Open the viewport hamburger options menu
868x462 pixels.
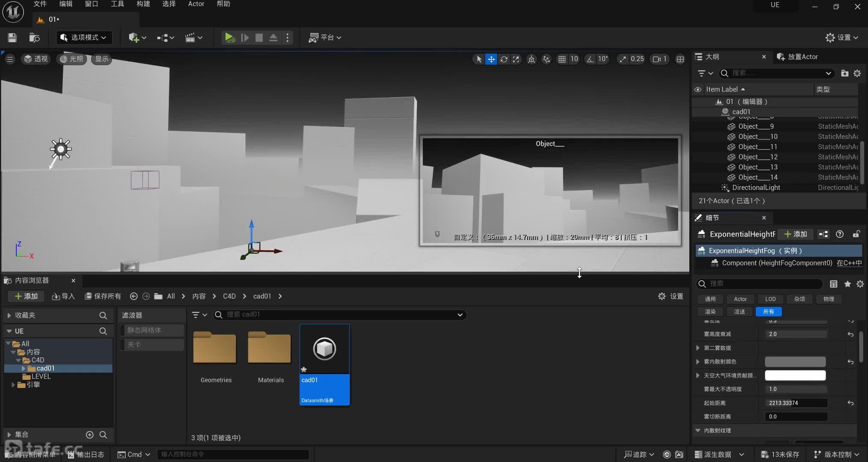click(x=10, y=59)
